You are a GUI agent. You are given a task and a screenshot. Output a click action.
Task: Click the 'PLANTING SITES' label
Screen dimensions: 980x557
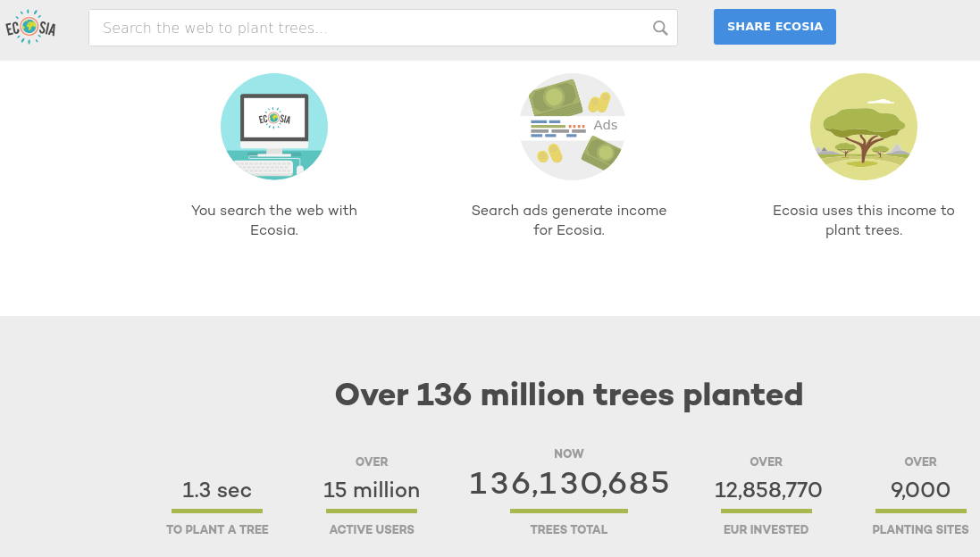(x=920, y=529)
